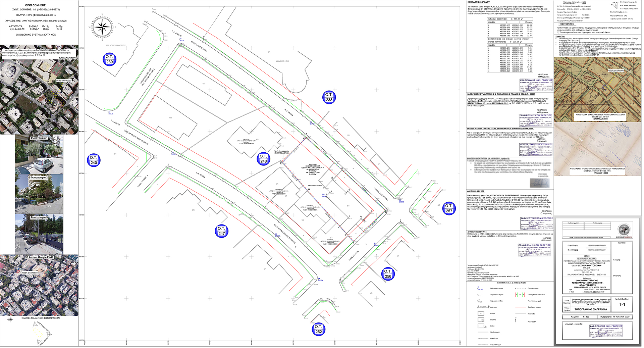Click the Διάσταση A–B symbol in legend
Screen dimensions: 644x348
483,307
